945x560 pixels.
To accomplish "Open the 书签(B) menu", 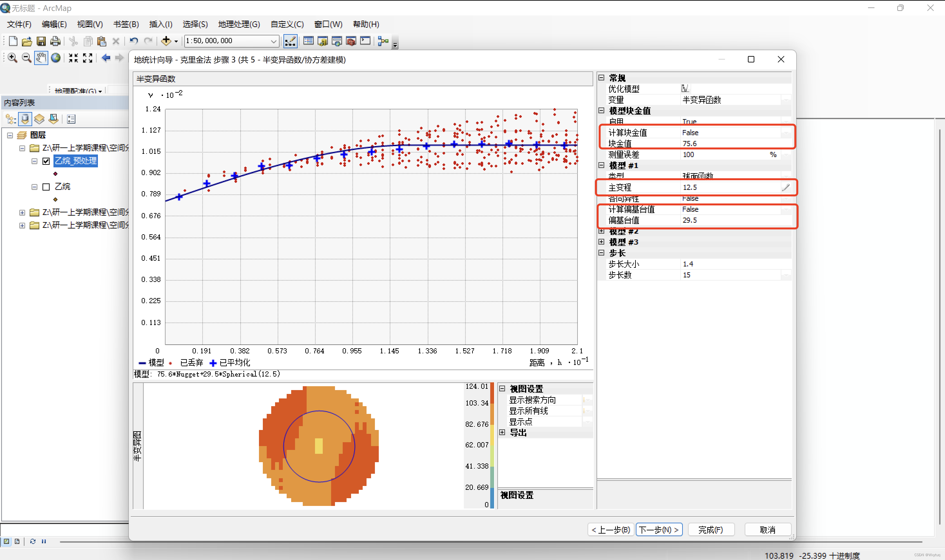I will pos(126,24).
